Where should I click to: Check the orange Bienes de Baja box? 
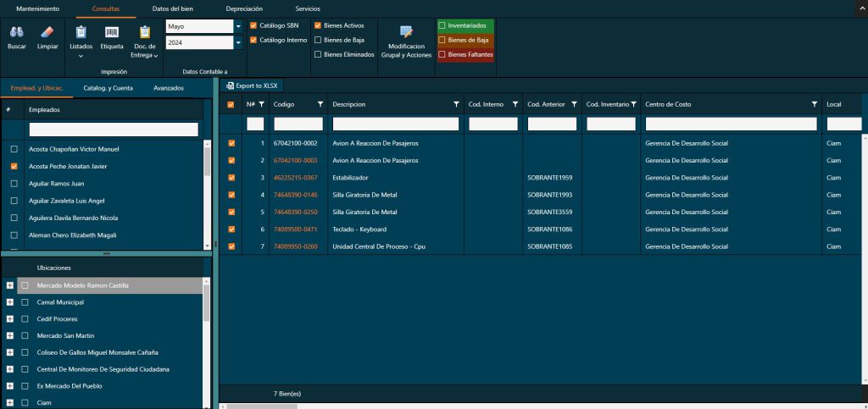click(442, 40)
